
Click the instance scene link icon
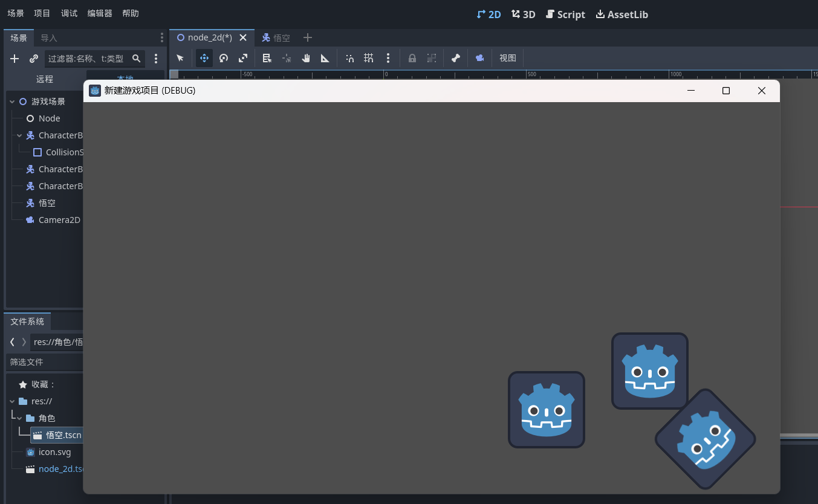coord(34,59)
